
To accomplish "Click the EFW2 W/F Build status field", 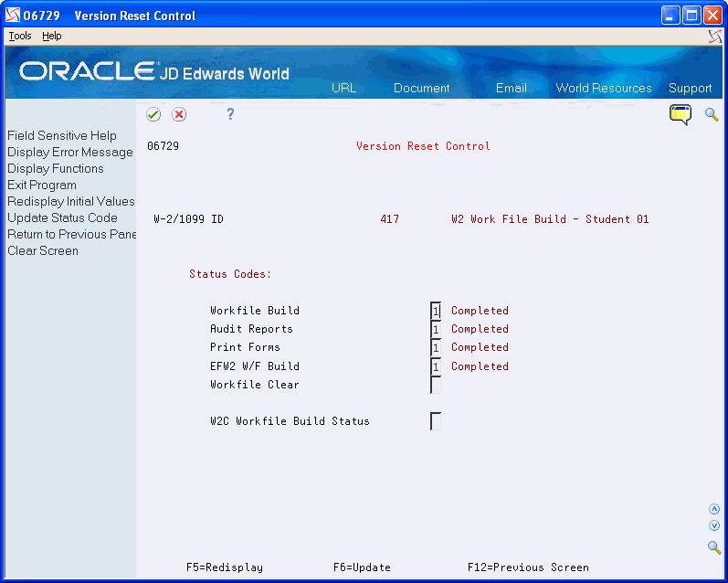I will [436, 366].
